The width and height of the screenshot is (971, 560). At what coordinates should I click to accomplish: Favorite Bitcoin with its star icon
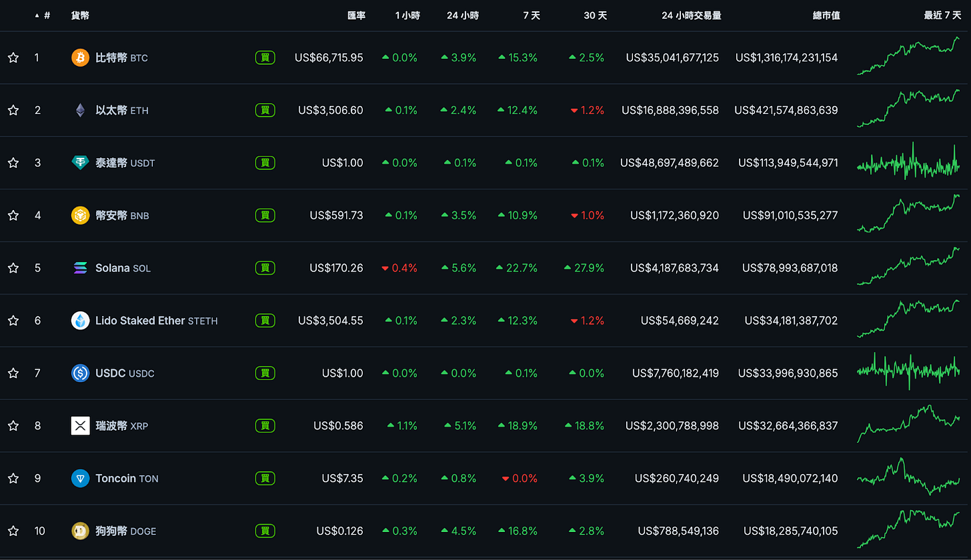coord(13,58)
